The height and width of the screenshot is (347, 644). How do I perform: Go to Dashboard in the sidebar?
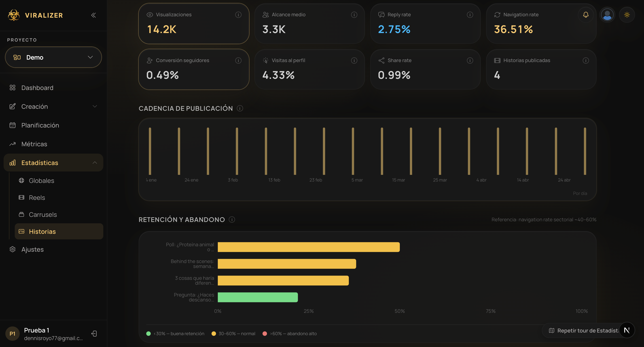(53, 88)
